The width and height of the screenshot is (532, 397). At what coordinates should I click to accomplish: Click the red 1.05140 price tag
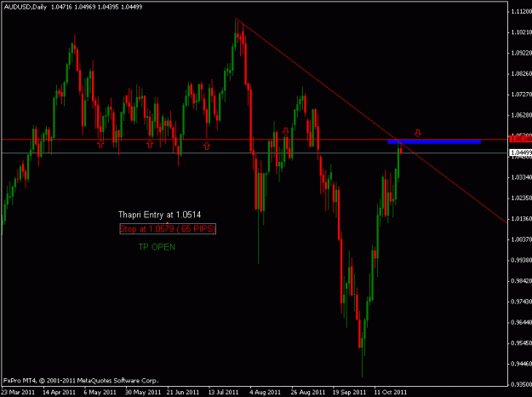tap(521, 139)
